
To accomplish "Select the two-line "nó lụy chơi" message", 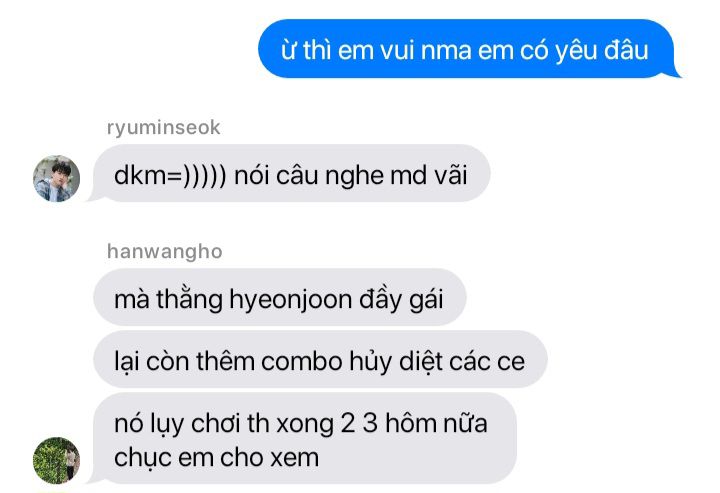I will (303, 438).
